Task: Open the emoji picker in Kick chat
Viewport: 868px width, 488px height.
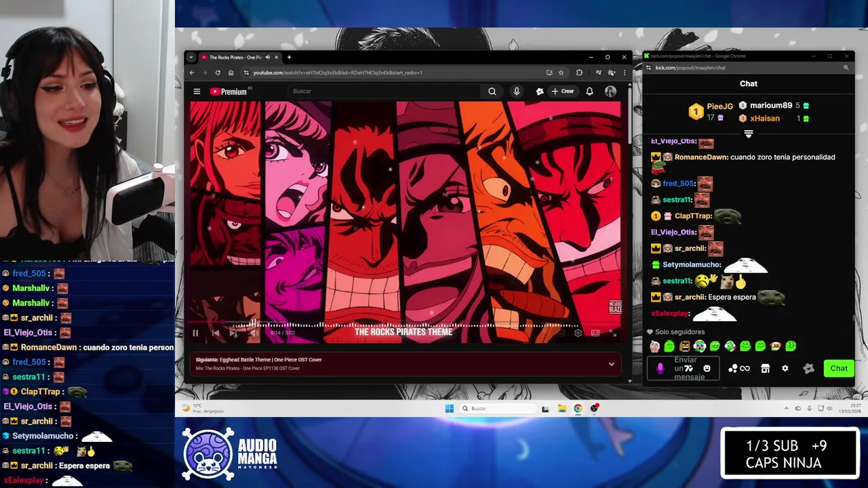Action: (x=707, y=369)
